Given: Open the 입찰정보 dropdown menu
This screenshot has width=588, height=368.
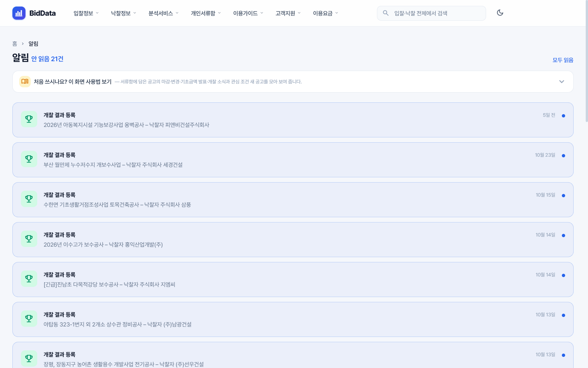Looking at the screenshot, I should 86,13.
